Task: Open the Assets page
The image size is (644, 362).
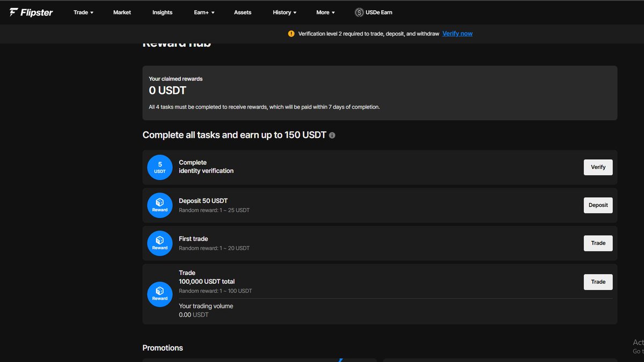Action: (243, 12)
